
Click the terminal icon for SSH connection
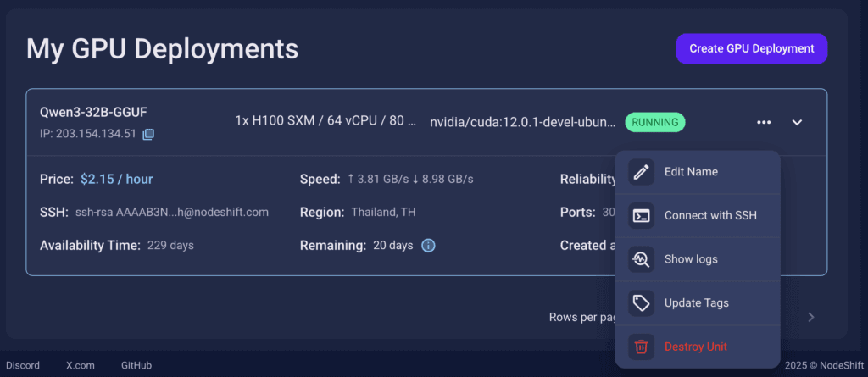(641, 216)
